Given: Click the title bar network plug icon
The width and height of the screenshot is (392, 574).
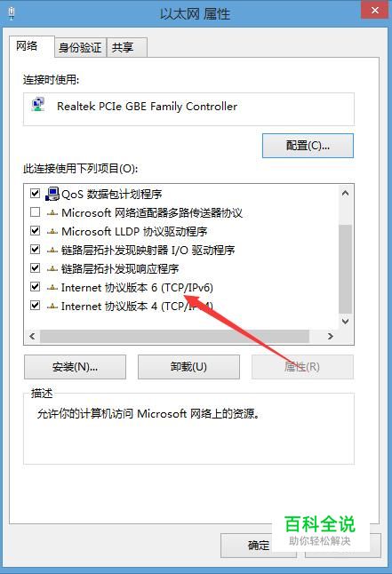Looking at the screenshot, I should (x=12, y=13).
